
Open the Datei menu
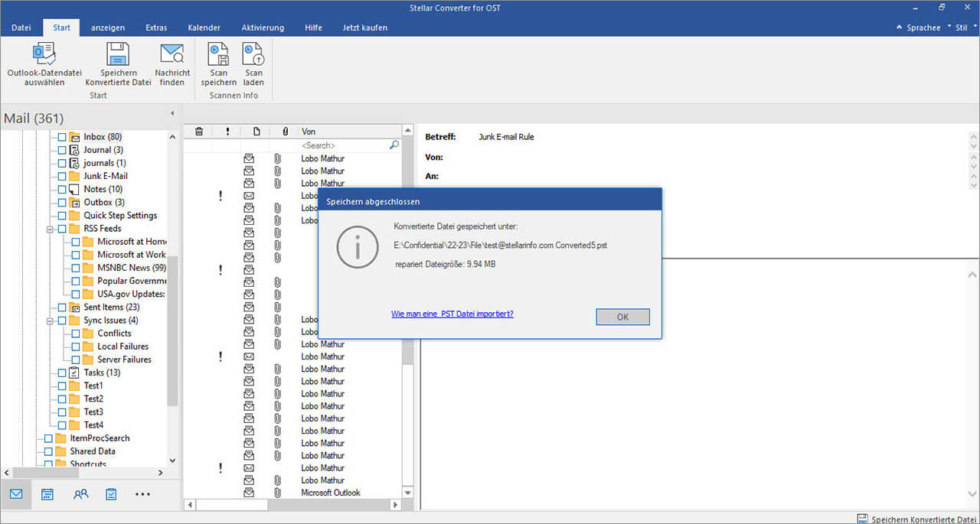click(21, 28)
